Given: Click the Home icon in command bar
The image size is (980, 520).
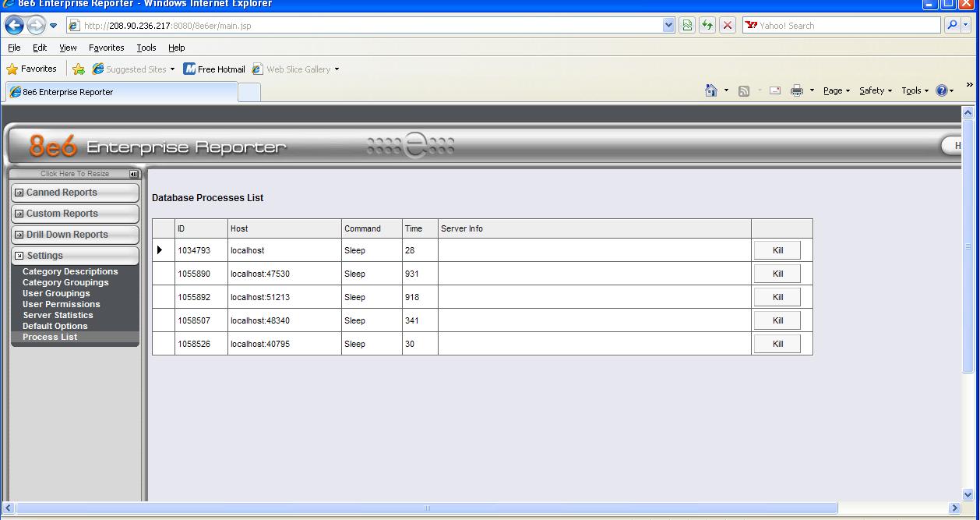Looking at the screenshot, I should [710, 91].
